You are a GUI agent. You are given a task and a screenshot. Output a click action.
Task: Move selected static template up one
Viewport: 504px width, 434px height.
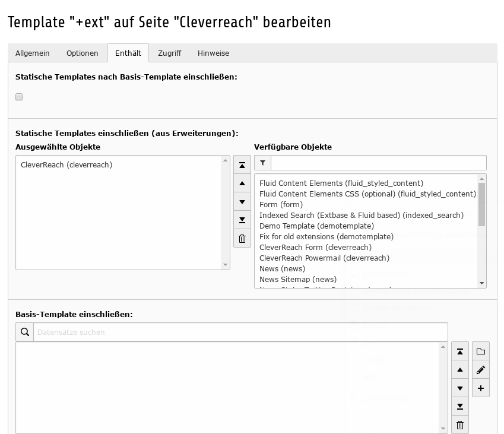click(242, 183)
